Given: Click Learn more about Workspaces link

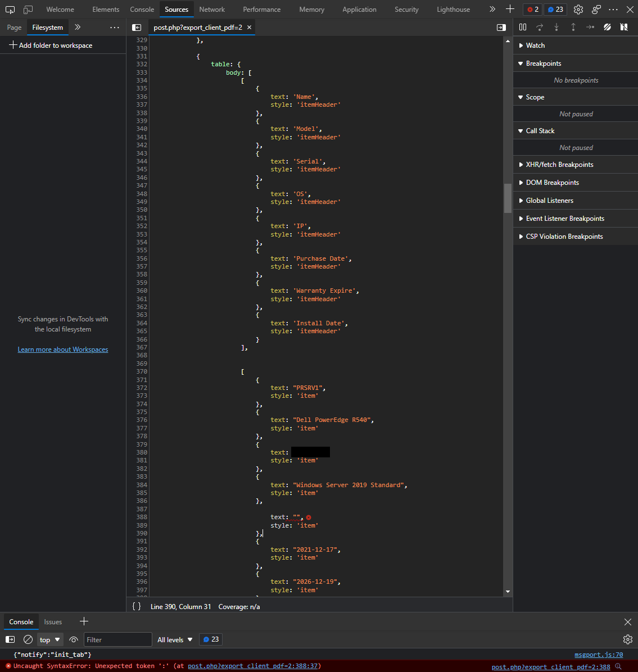Looking at the screenshot, I should pyautogui.click(x=62, y=349).
